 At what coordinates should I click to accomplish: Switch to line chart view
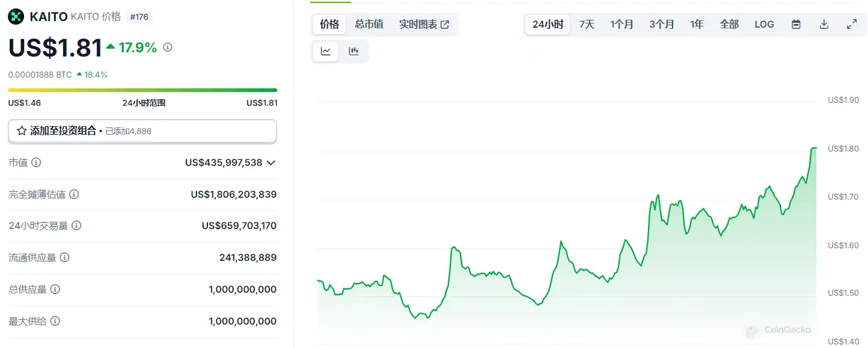point(326,52)
